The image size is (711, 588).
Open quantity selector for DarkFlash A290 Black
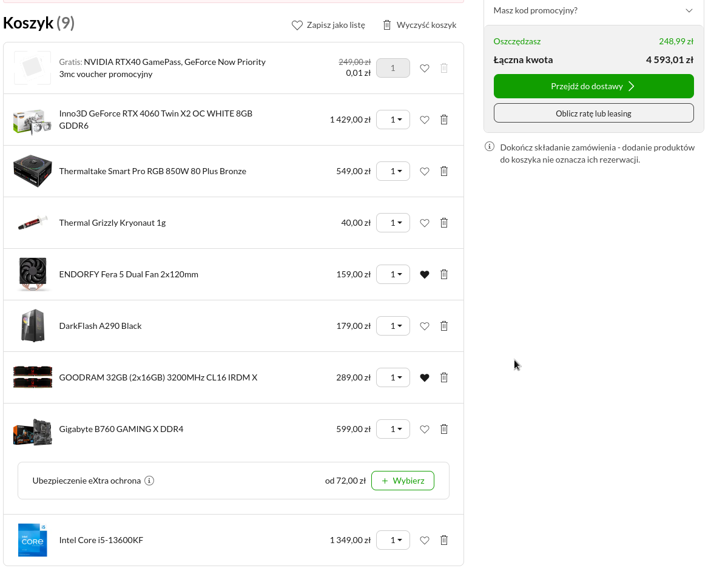pyautogui.click(x=393, y=326)
